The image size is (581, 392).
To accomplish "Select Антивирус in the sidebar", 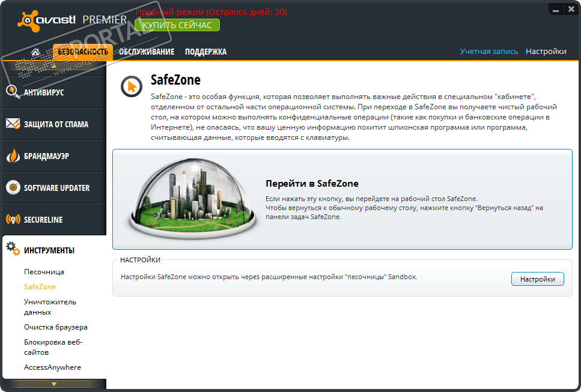I will (x=54, y=92).
